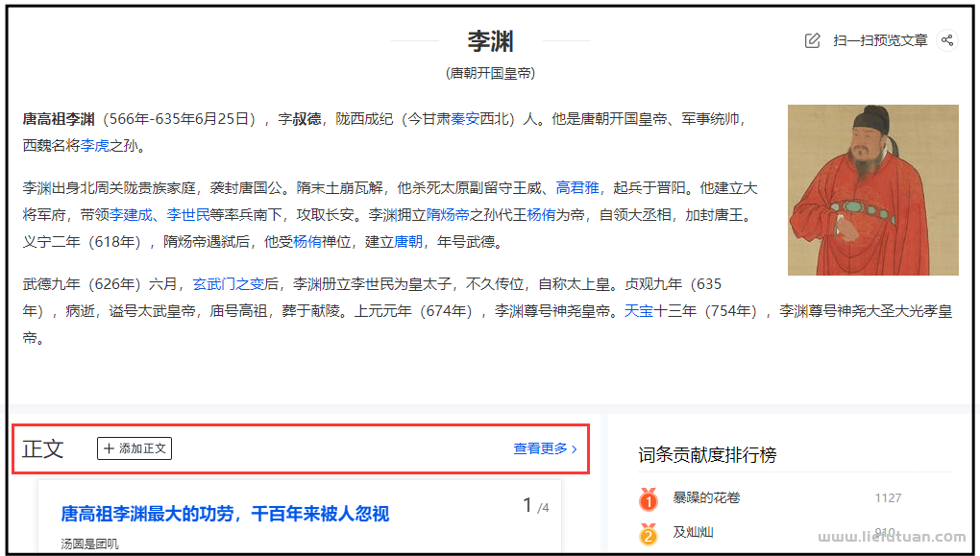
Task: Click the edit pencil icon near the title
Action: 811,40
